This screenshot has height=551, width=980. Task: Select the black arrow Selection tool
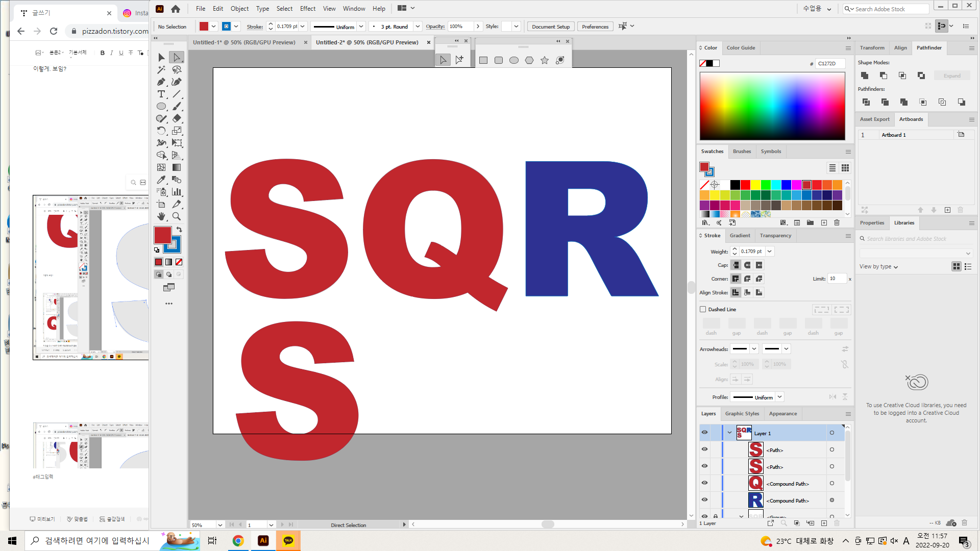161,58
